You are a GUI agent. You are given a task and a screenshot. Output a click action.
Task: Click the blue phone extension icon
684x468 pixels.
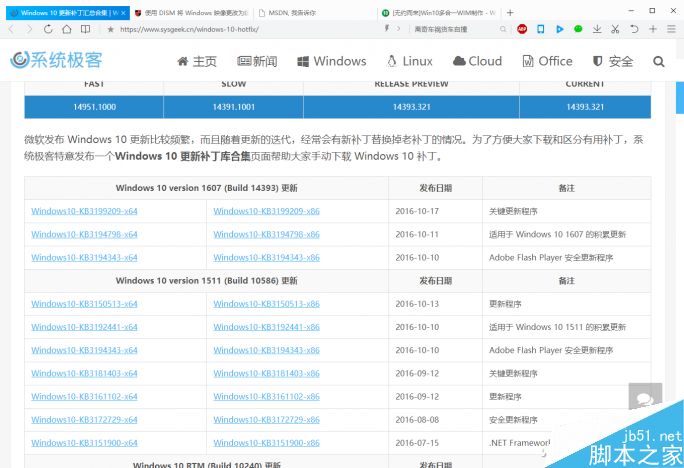pos(540,29)
